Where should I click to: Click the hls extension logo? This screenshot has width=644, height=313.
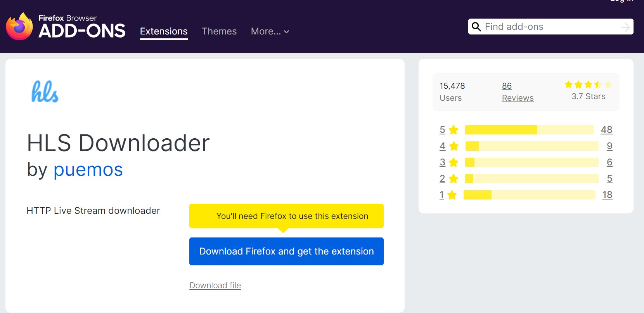(x=45, y=92)
